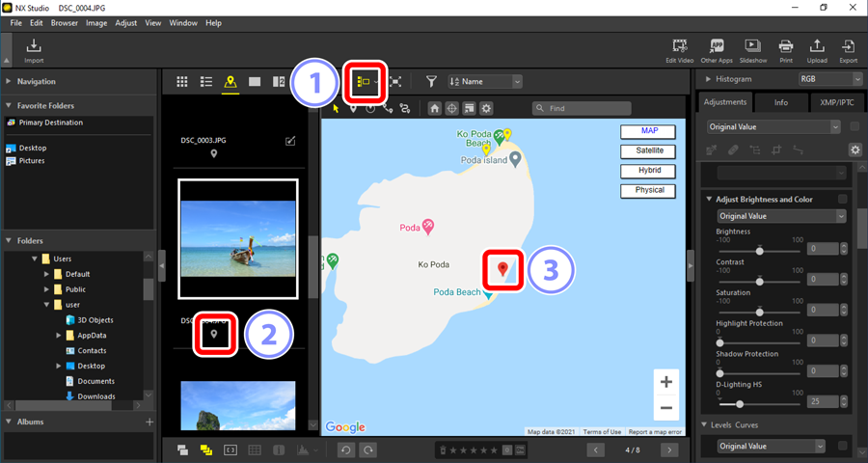The image size is (868, 463).
Task: Open Other Apps launcher
Action: [x=717, y=51]
